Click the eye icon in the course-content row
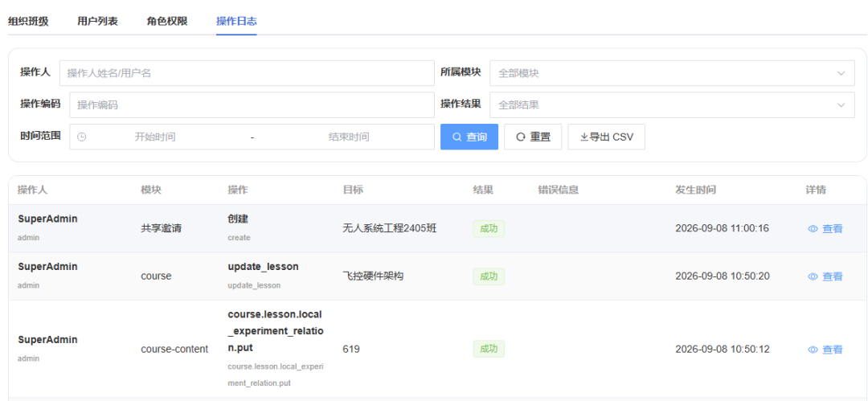 [813, 350]
